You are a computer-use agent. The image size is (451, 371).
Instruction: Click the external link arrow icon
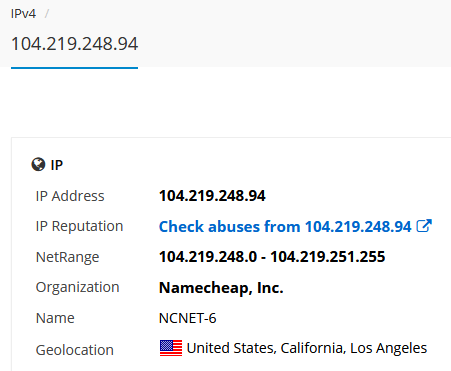tap(424, 226)
